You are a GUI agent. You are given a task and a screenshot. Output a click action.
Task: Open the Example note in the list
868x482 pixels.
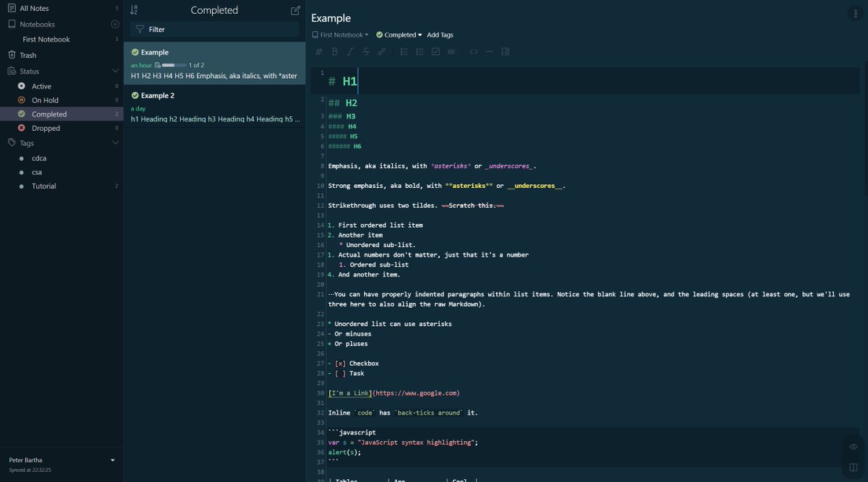tap(214, 63)
